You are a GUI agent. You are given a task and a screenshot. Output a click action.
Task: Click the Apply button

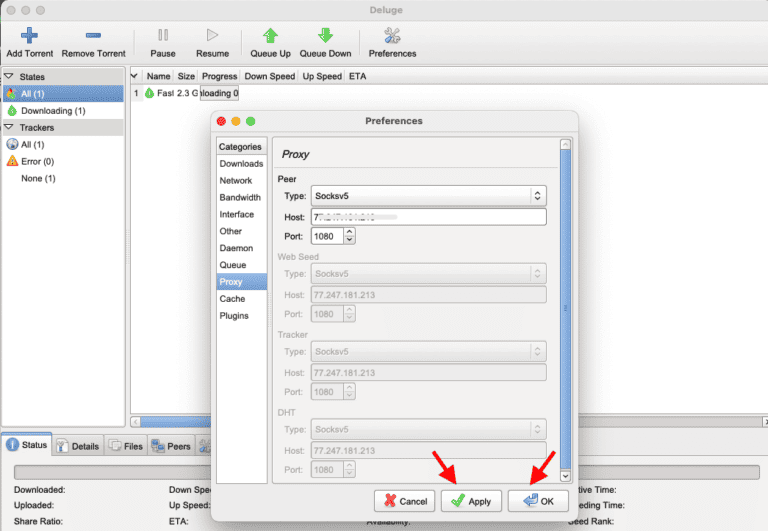tap(471, 501)
